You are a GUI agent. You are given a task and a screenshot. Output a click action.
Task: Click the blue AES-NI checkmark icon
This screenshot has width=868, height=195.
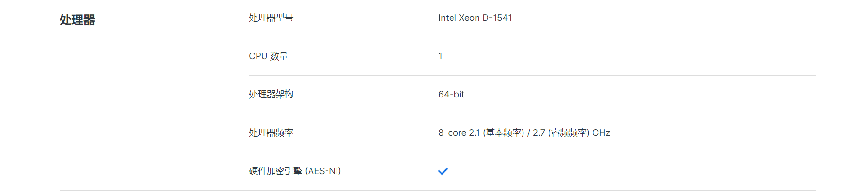443,171
